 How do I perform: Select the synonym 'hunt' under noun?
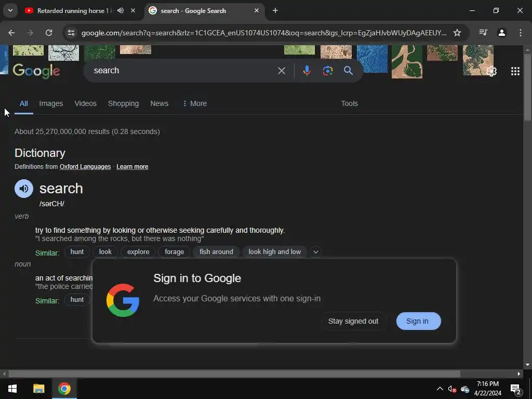tap(77, 300)
